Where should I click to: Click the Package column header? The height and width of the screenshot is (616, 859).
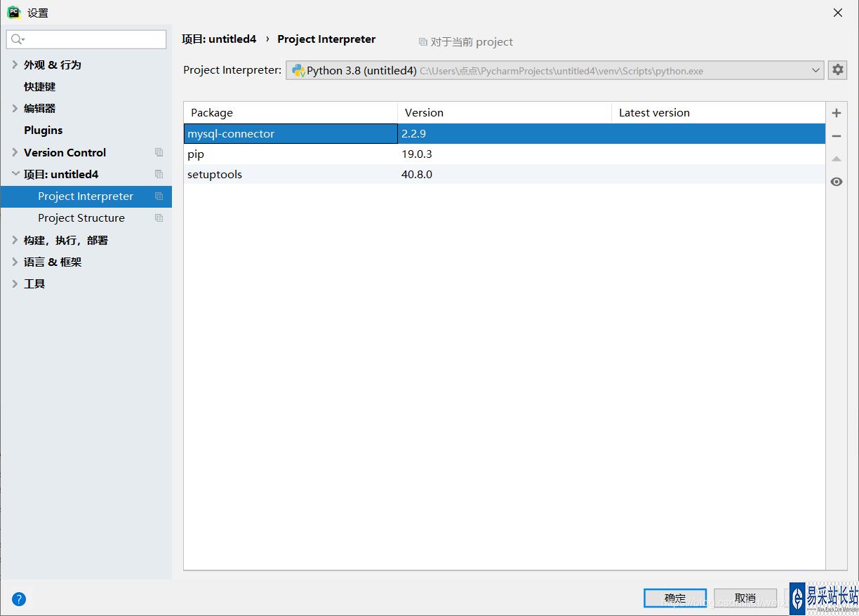291,112
